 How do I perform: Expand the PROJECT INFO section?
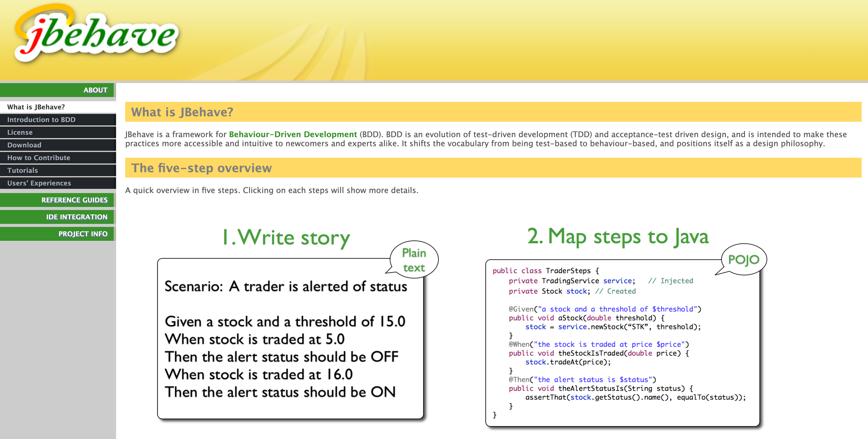(x=83, y=234)
